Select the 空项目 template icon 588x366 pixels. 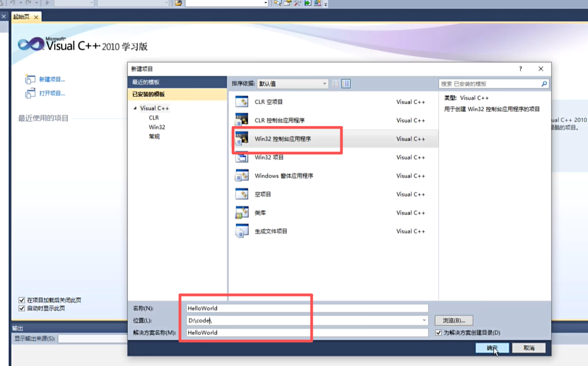(242, 194)
